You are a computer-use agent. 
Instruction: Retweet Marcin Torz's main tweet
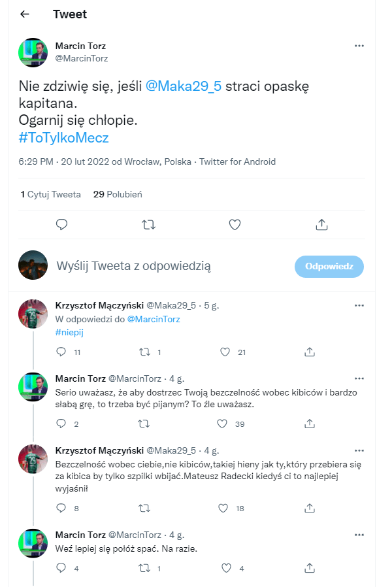coord(148,225)
